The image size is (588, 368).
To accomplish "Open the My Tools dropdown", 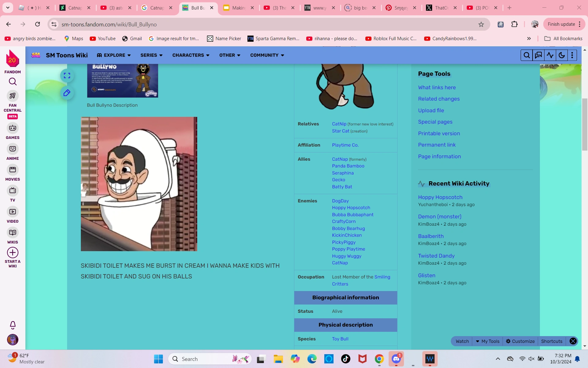I will (x=488, y=341).
